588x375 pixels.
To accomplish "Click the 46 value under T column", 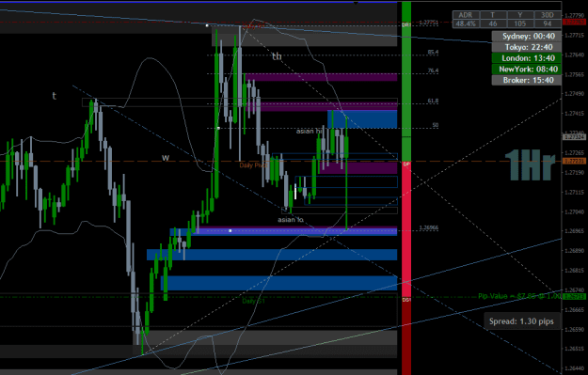I will pyautogui.click(x=493, y=23).
